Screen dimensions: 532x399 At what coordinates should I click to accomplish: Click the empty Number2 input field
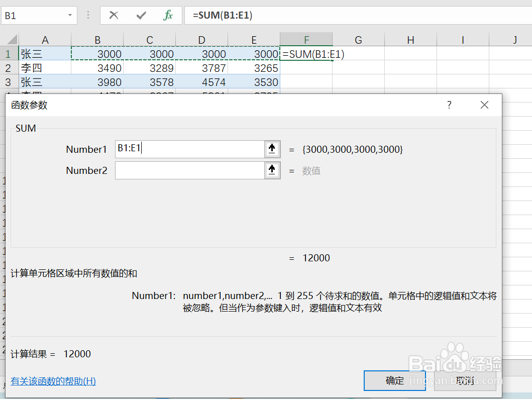pyautogui.click(x=191, y=170)
